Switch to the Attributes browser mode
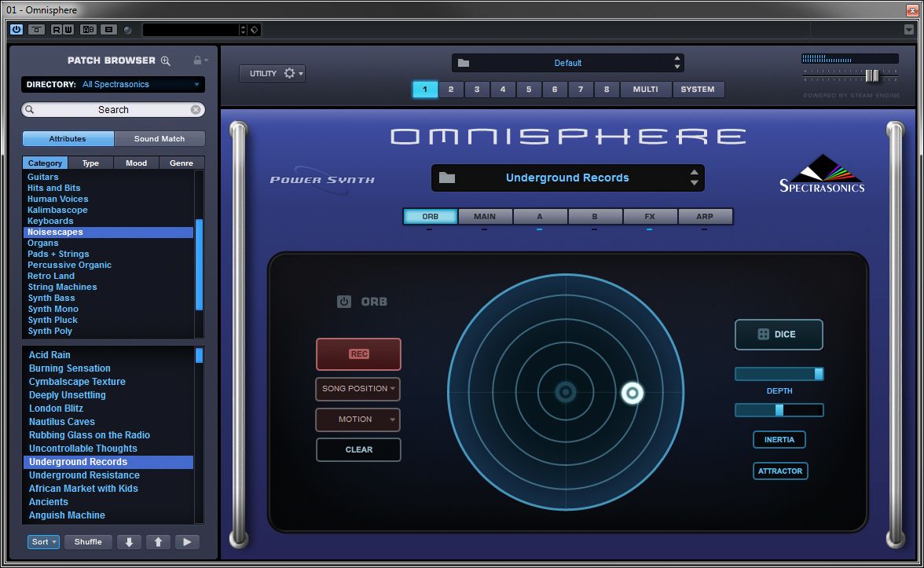This screenshot has width=924, height=568. tap(68, 138)
